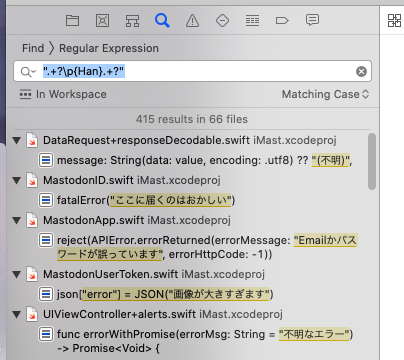Click the Find breadcrumb label

coord(33,48)
